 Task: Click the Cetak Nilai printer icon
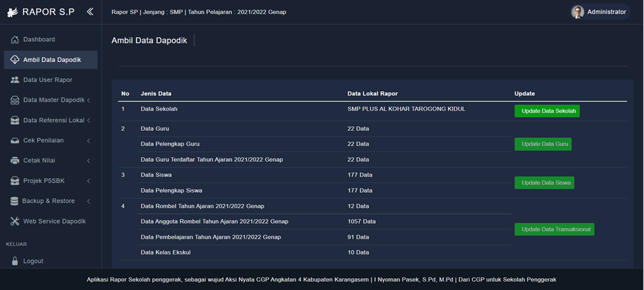[15, 161]
